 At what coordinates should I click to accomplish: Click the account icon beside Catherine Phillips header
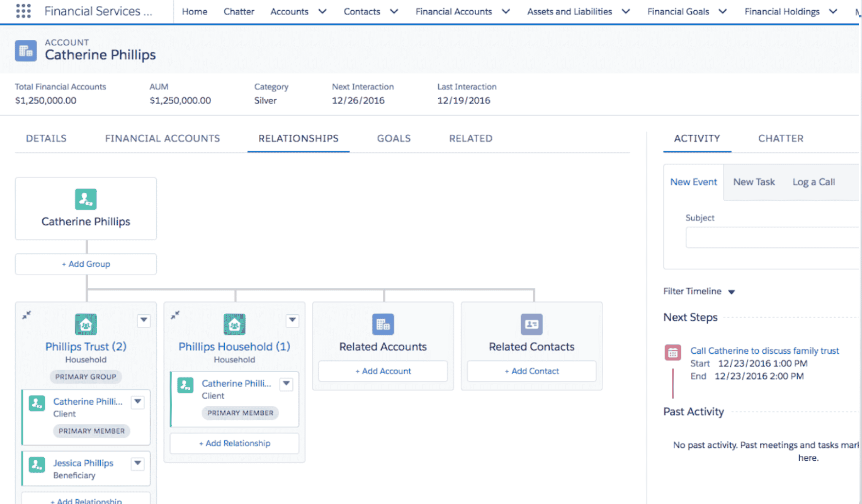[26, 51]
